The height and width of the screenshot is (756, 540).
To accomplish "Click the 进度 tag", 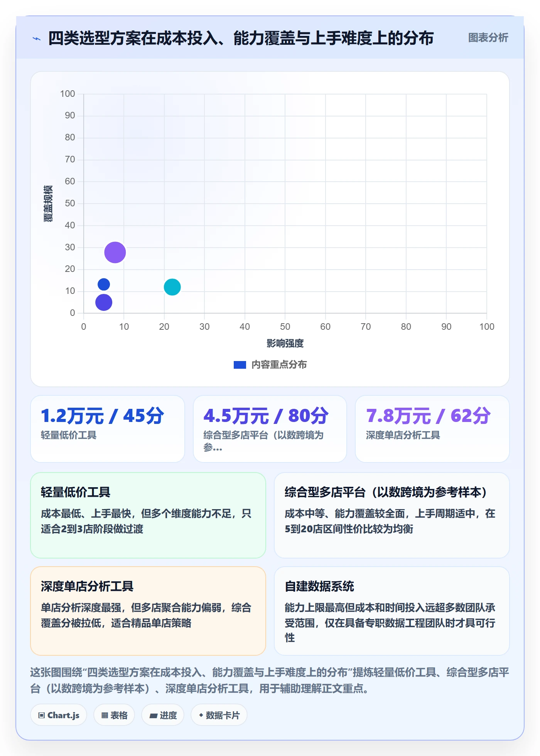I will click(x=163, y=715).
